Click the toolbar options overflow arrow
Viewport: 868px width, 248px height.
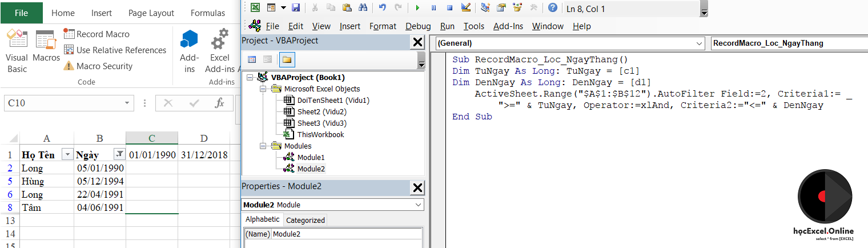tap(704, 12)
